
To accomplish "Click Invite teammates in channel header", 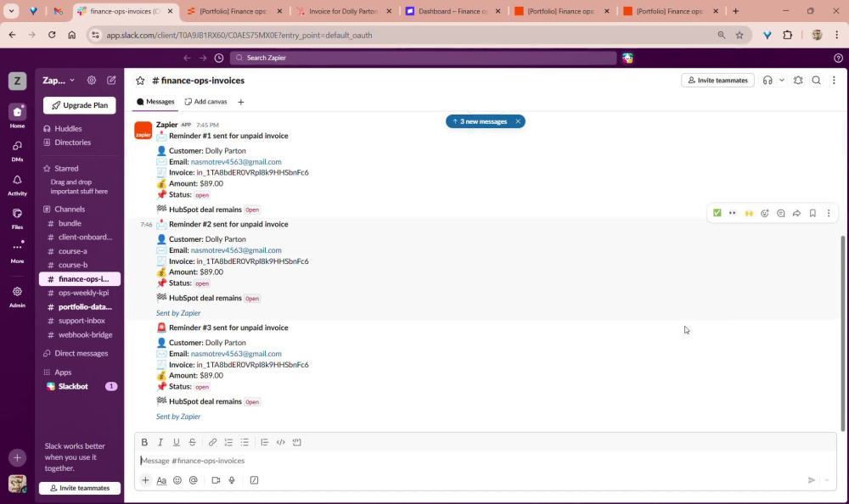I will 717,80.
